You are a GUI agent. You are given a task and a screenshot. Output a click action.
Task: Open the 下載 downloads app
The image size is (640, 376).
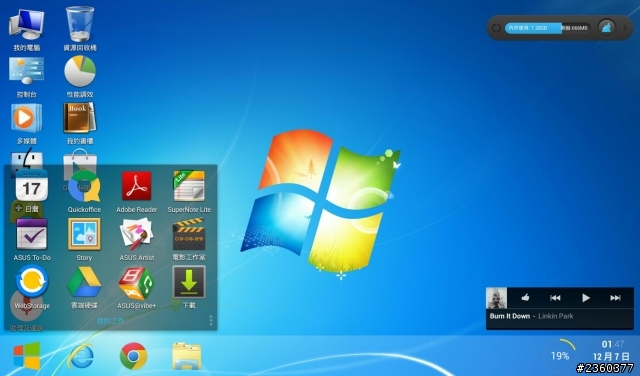coord(189,282)
